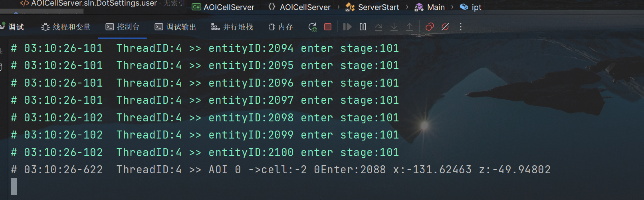644x200 pixels.
Task: Click the console input cursor line
Action: [x=14, y=186]
